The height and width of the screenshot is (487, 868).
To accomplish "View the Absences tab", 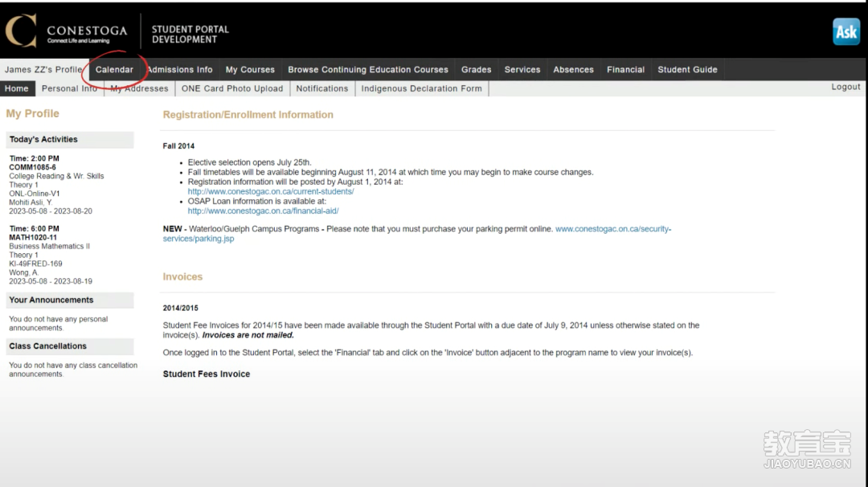I will coord(574,70).
